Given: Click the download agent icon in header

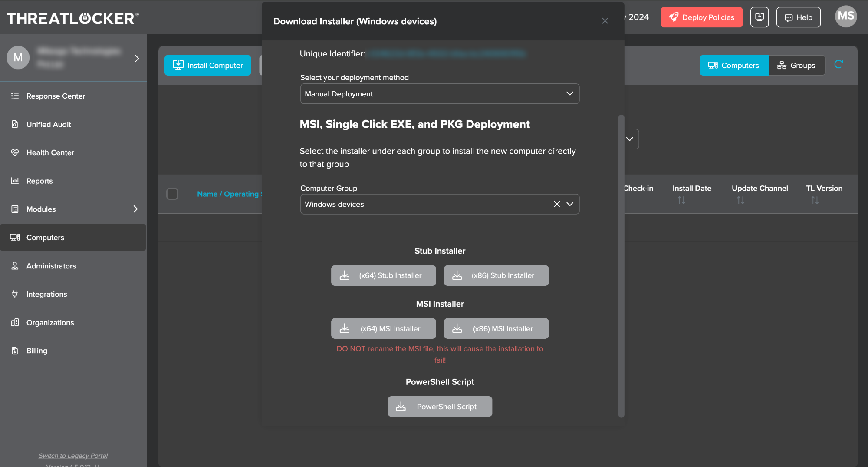Looking at the screenshot, I should [x=759, y=17].
